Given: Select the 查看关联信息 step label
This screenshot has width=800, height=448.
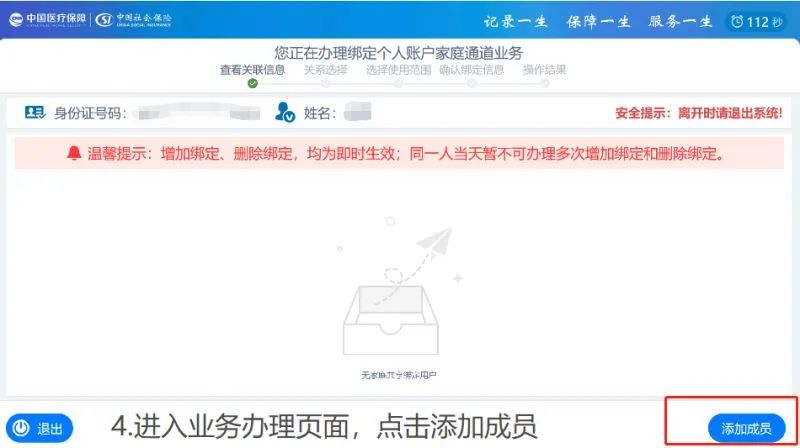Looking at the screenshot, I should [x=252, y=70].
